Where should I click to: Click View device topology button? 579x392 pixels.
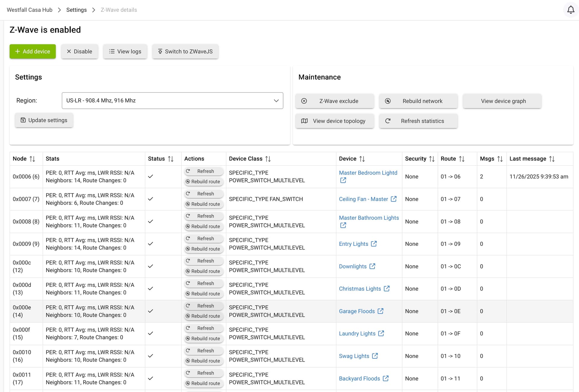coord(334,121)
